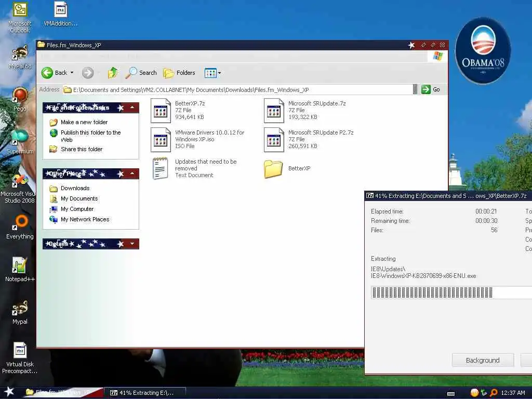Click the green network tray icon

tap(484, 393)
